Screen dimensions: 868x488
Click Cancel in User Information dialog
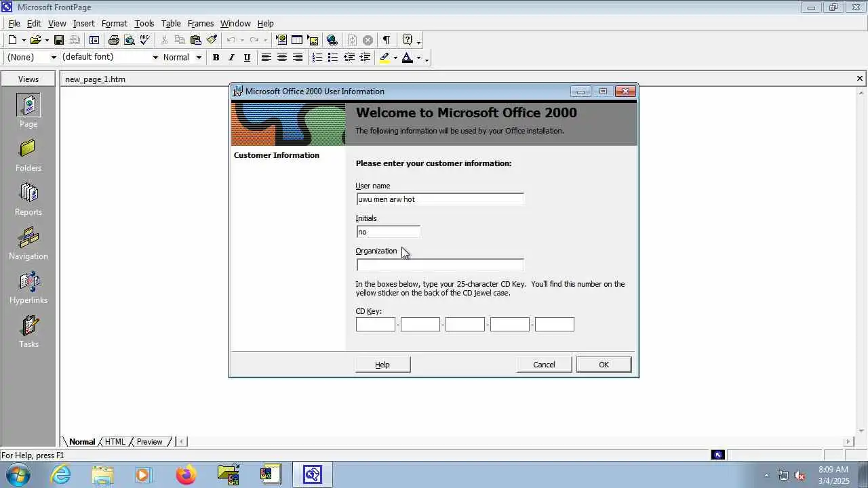(x=544, y=365)
